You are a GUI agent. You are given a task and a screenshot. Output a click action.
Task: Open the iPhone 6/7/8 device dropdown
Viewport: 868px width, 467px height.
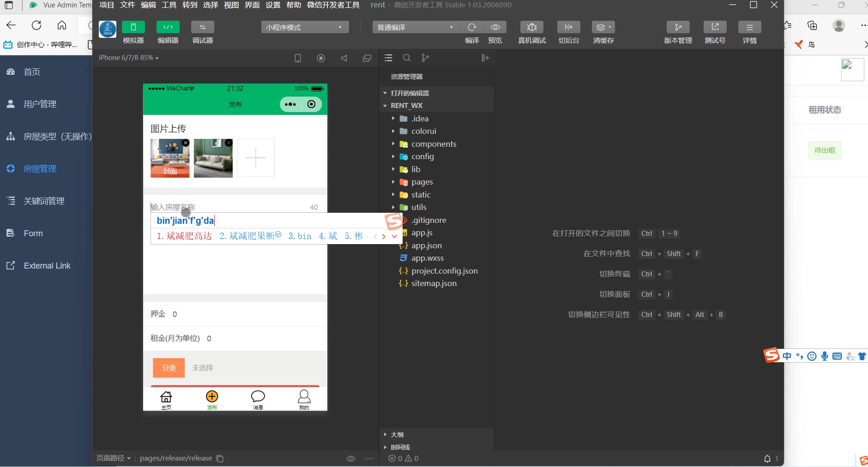pyautogui.click(x=128, y=58)
